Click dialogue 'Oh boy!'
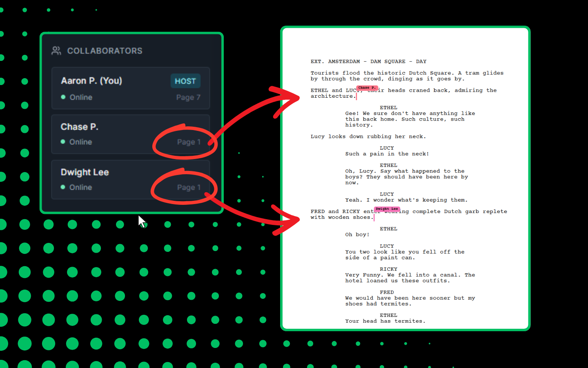588x368 pixels. pos(357,235)
